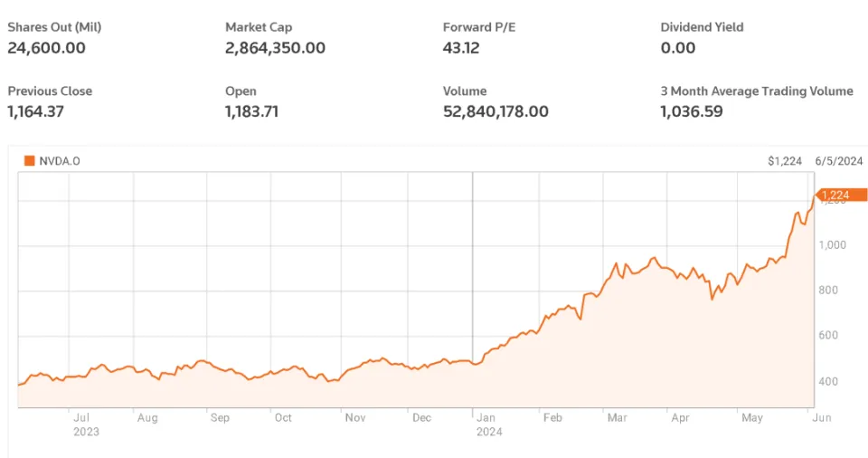Click the Previous Close value 1,164.37
Image resolution: width=868 pixels, height=458 pixels.
pyautogui.click(x=35, y=111)
